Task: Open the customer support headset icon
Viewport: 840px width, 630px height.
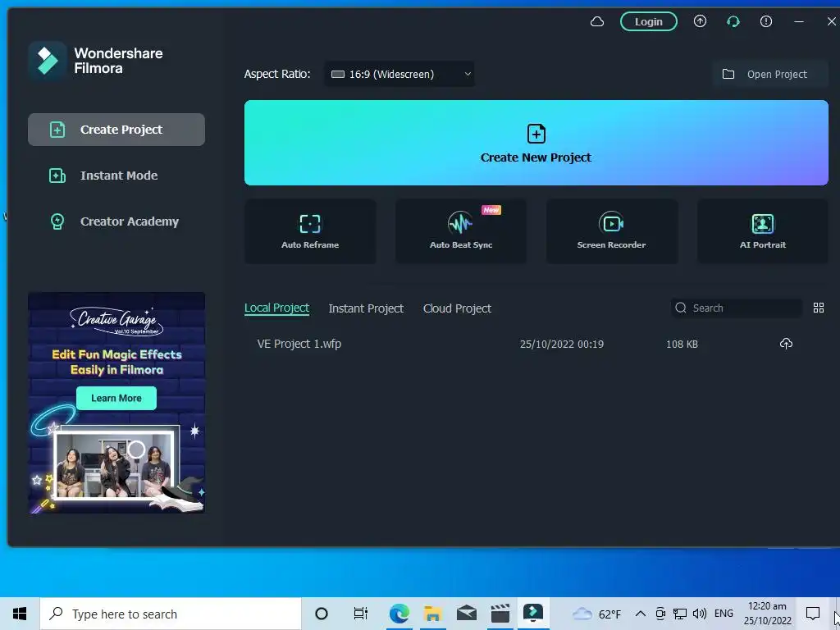Action: [733, 21]
